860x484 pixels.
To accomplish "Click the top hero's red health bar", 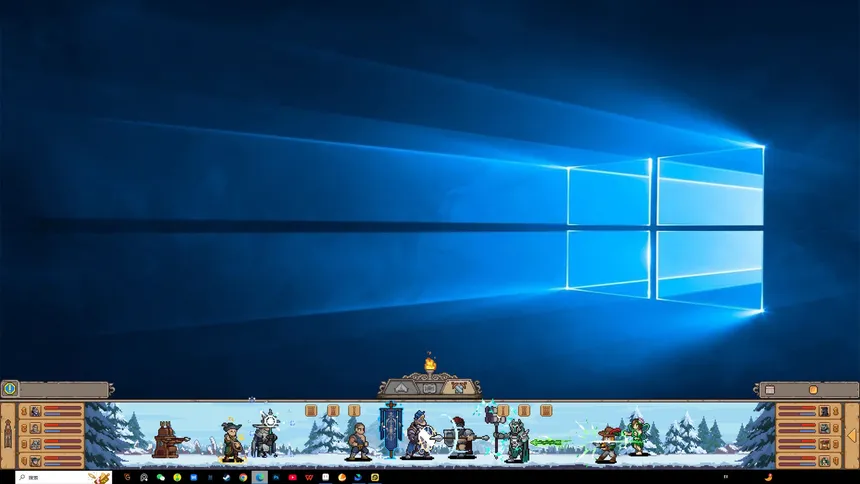I will tap(62, 408).
